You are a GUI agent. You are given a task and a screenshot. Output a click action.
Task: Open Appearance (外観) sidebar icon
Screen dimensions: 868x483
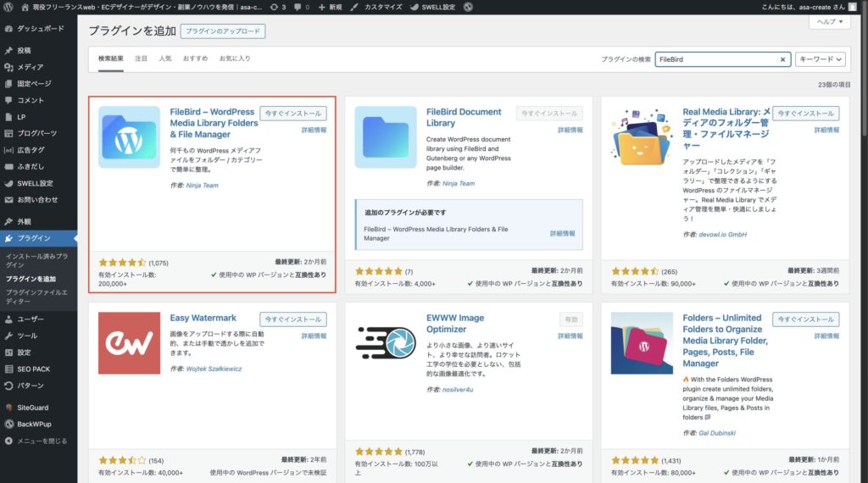pos(8,221)
